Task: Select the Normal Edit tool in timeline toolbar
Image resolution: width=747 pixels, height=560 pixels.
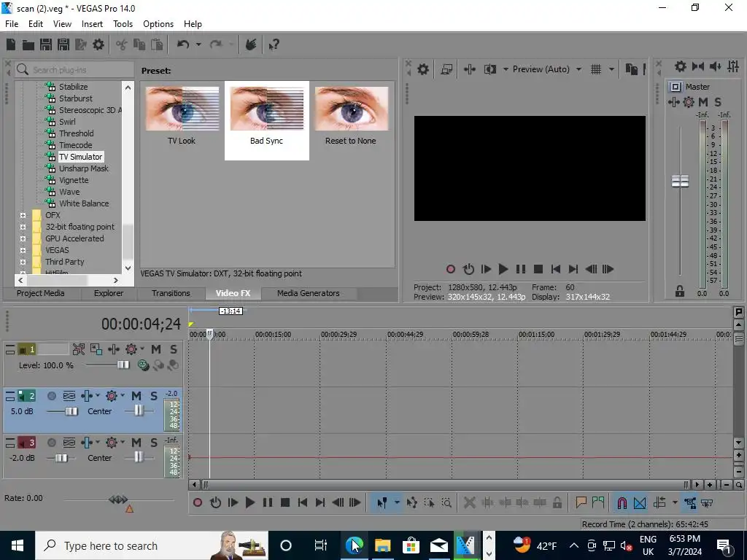Action: 382,503
